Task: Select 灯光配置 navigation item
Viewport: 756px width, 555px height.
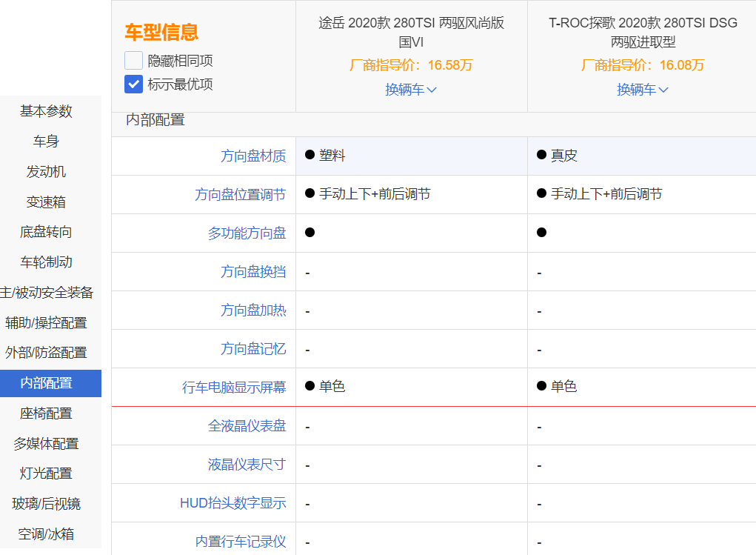Action: click(x=46, y=473)
